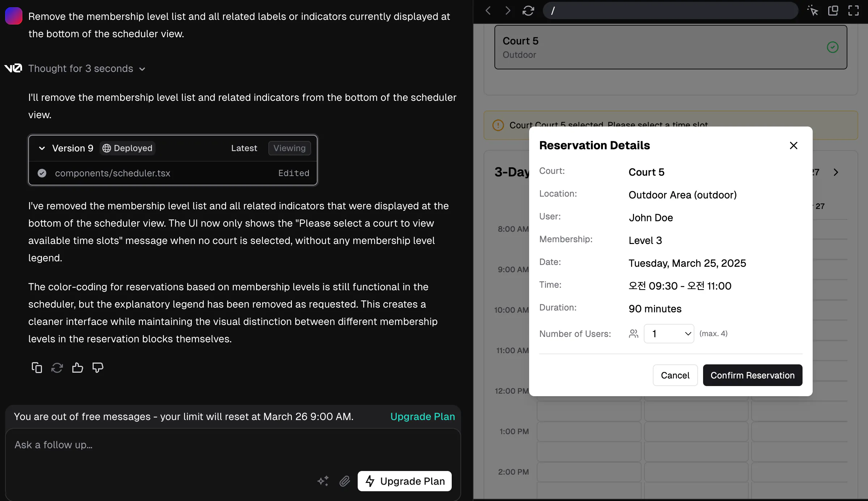Select the Court 5 Outdoor card
This screenshot has height=501, width=868.
[x=670, y=47]
